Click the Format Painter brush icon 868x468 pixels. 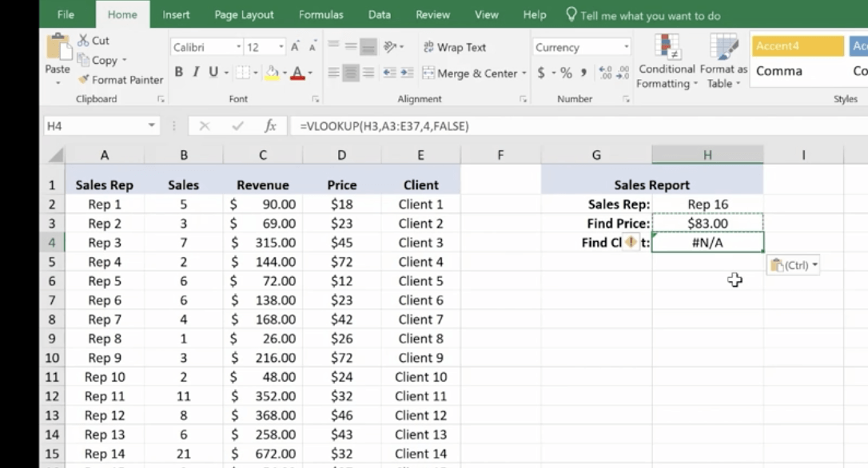point(84,80)
